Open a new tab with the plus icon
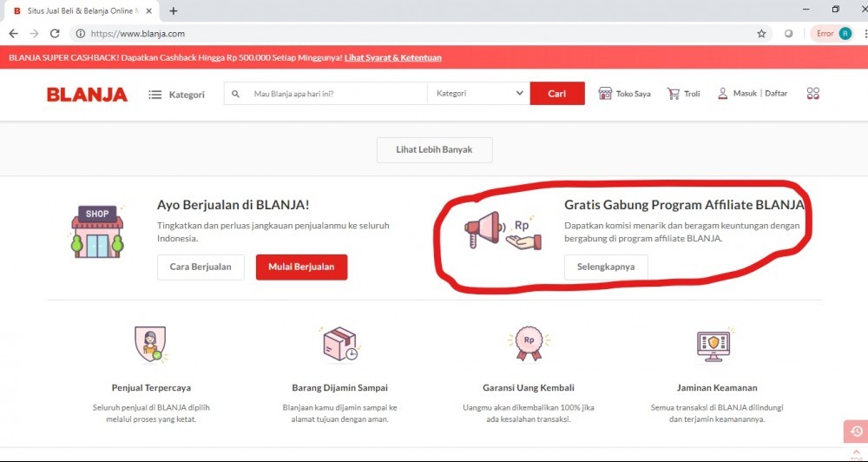868x462 pixels. (x=174, y=11)
